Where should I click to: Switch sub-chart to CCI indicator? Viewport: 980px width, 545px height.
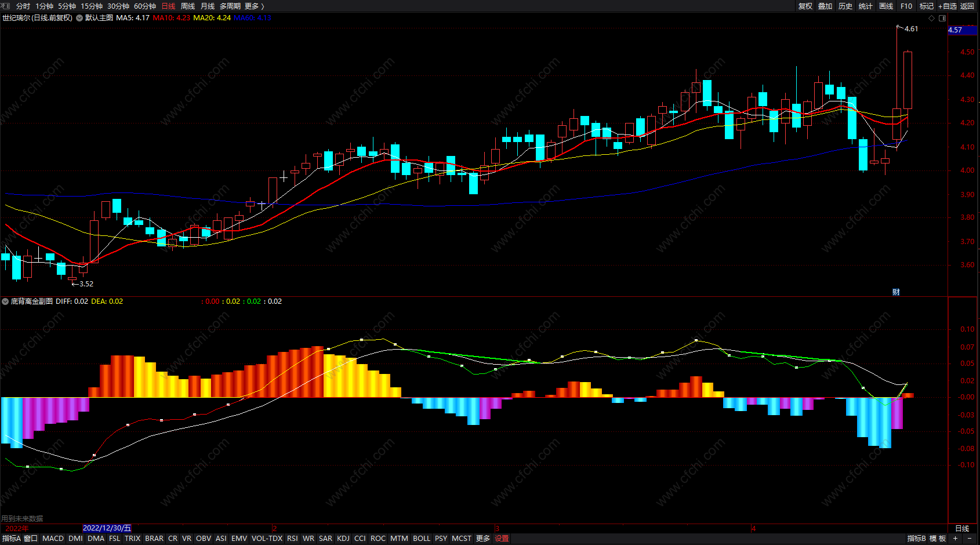tap(360, 539)
